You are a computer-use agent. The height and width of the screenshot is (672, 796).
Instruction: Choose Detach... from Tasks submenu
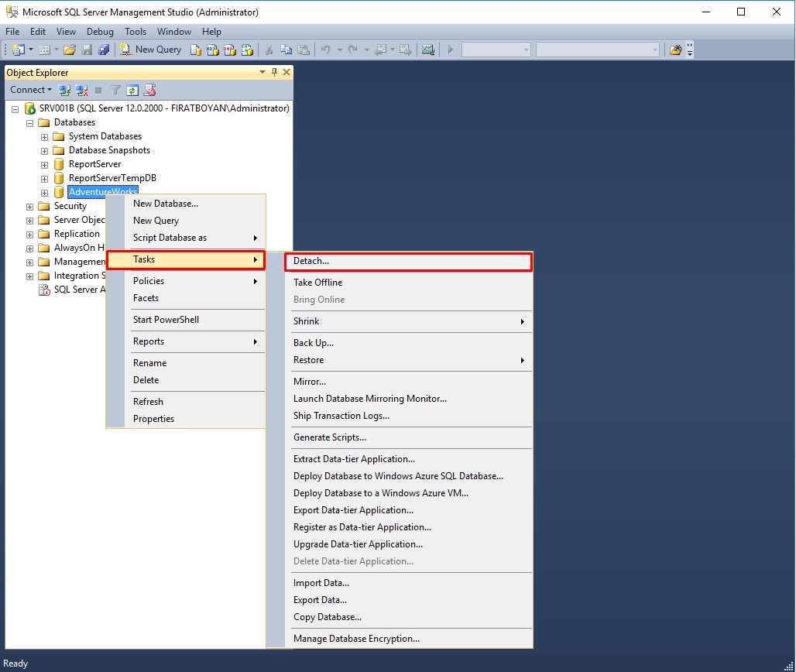[409, 262]
